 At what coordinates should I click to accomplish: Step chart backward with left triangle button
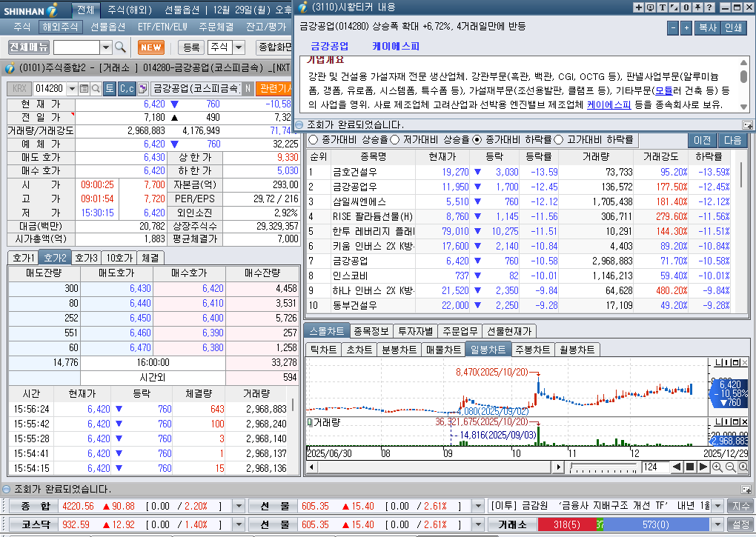[x=677, y=467]
